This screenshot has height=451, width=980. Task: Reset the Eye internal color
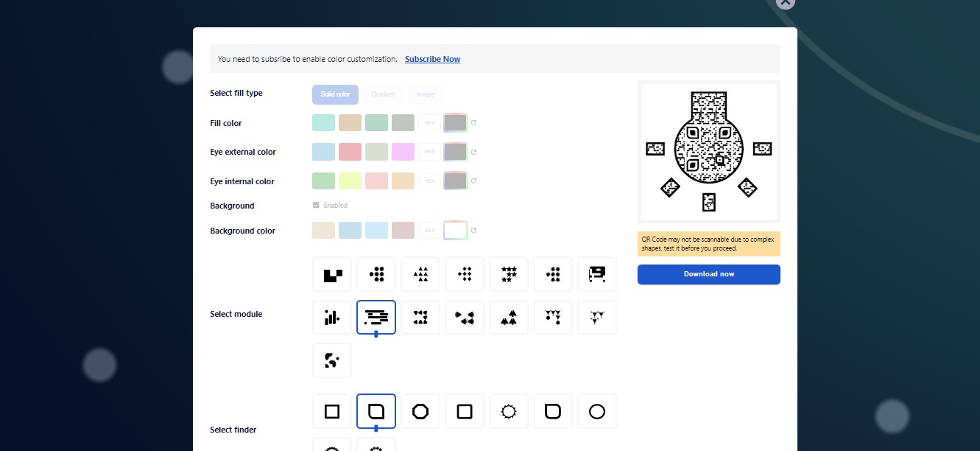pos(474,181)
